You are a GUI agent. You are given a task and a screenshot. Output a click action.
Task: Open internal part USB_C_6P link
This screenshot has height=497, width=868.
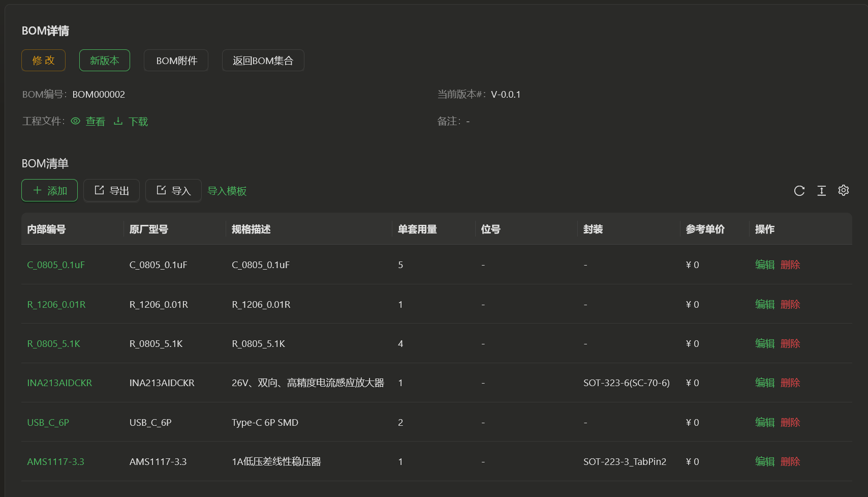click(x=48, y=422)
